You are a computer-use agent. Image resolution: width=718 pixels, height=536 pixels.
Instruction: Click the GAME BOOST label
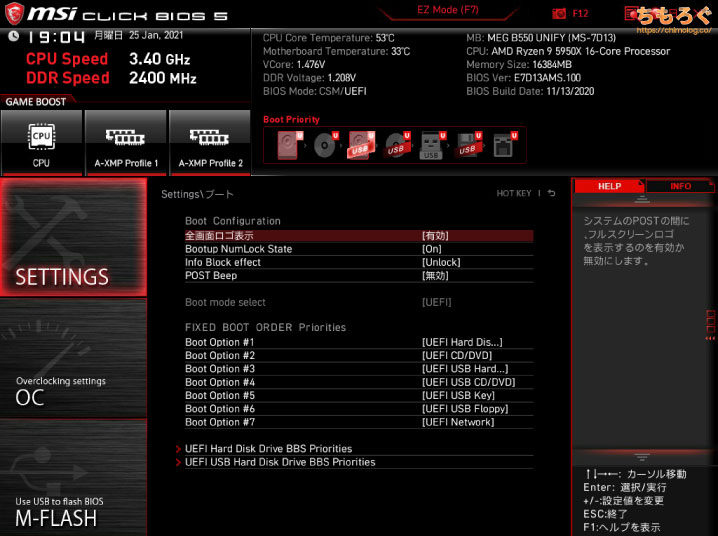(36, 102)
